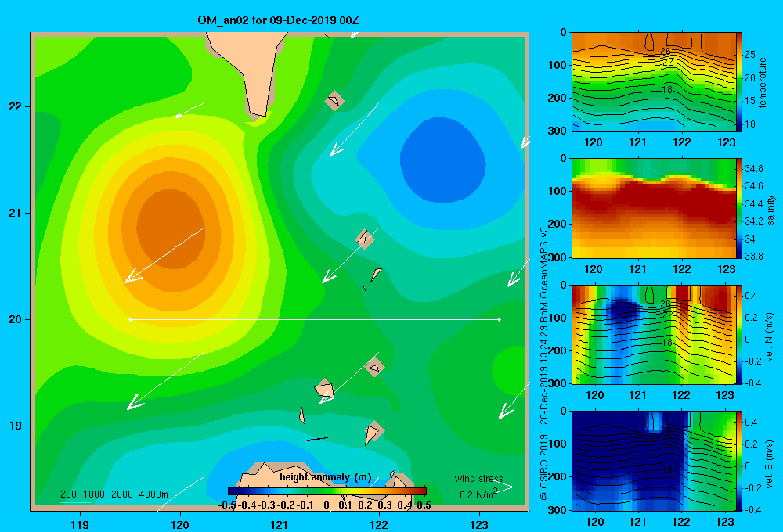Click the wind stress reference arrow

[482, 487]
